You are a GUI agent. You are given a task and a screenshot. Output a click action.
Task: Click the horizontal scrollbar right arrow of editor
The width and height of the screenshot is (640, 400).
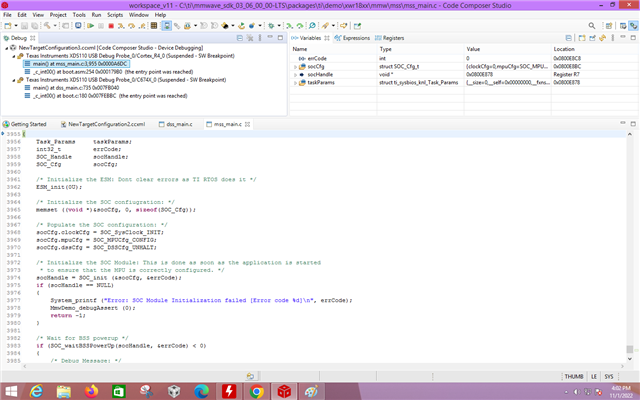pos(622,366)
